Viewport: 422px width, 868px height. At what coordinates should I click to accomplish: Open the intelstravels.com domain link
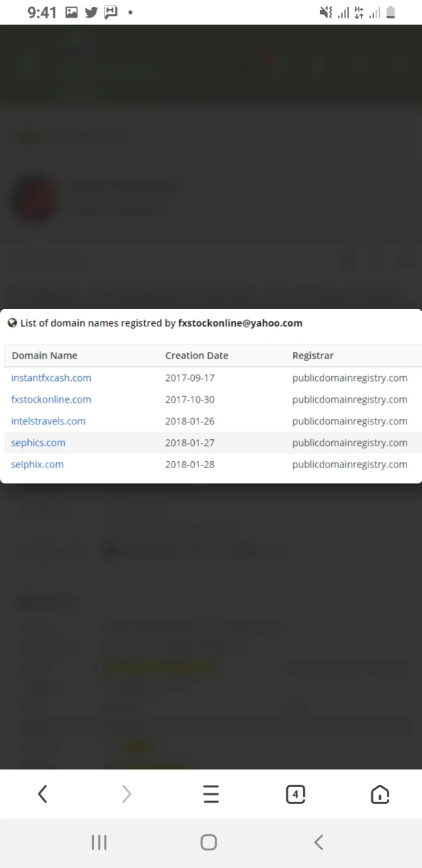click(49, 422)
